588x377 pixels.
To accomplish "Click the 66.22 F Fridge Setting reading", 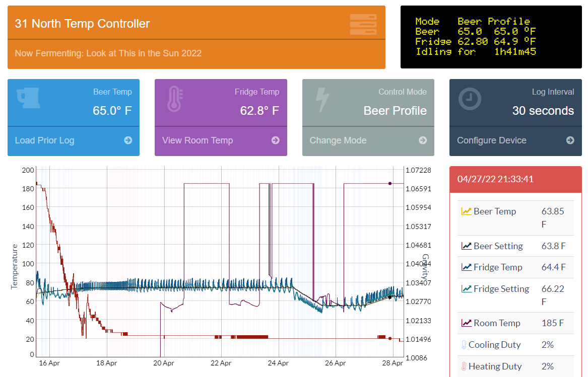I will pos(553,295).
